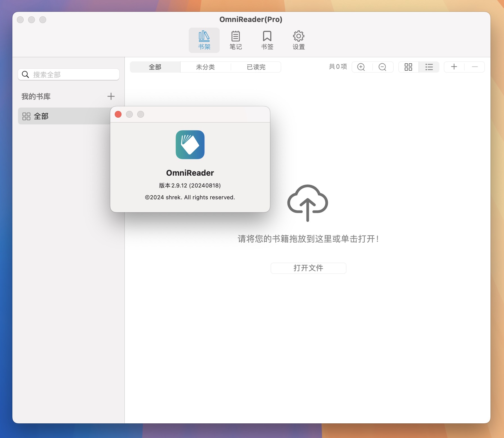Click the OmniReader(Pro) window title
The image size is (504, 438).
pos(251,19)
